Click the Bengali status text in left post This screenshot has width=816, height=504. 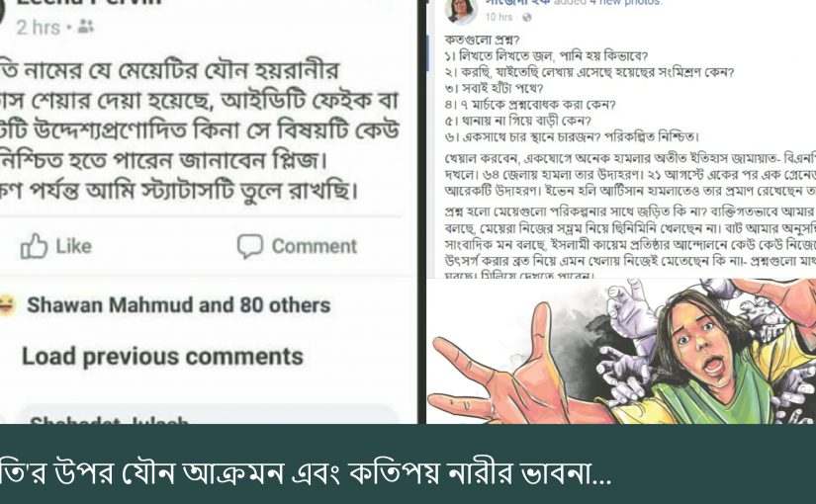tap(200, 130)
